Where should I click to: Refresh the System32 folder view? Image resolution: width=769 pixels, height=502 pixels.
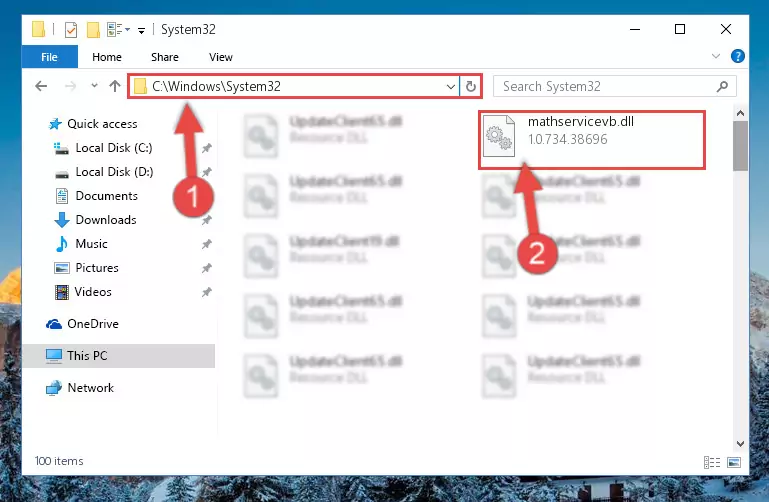click(x=471, y=87)
